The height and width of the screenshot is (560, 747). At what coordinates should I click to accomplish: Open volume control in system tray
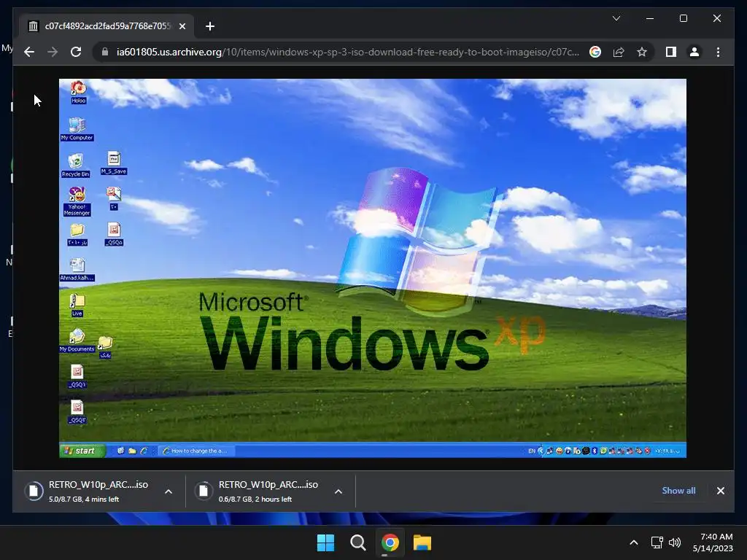675,542
